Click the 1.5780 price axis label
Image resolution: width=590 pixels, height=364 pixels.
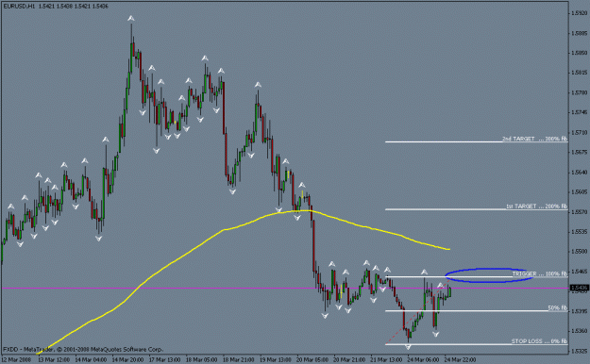(x=579, y=92)
